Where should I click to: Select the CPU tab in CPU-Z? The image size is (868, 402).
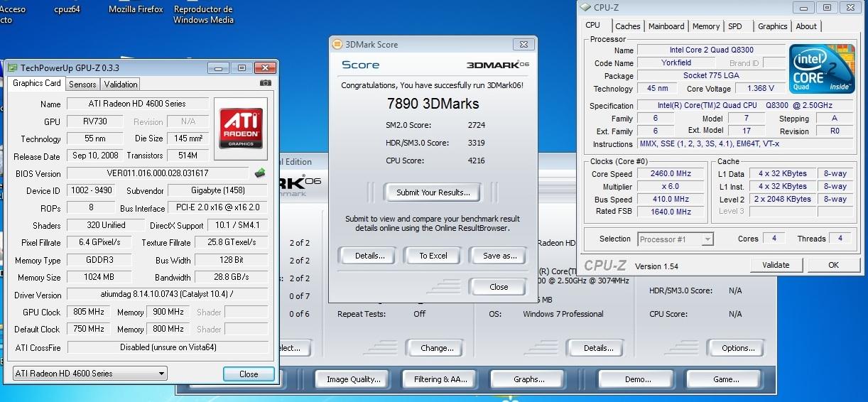(x=593, y=25)
